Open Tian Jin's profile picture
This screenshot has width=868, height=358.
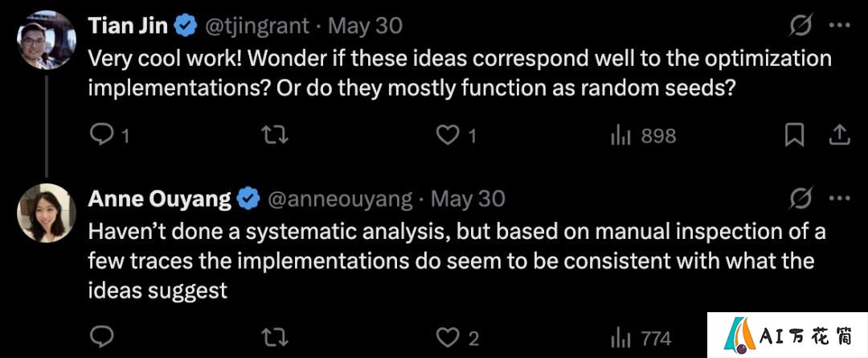tap(47, 40)
